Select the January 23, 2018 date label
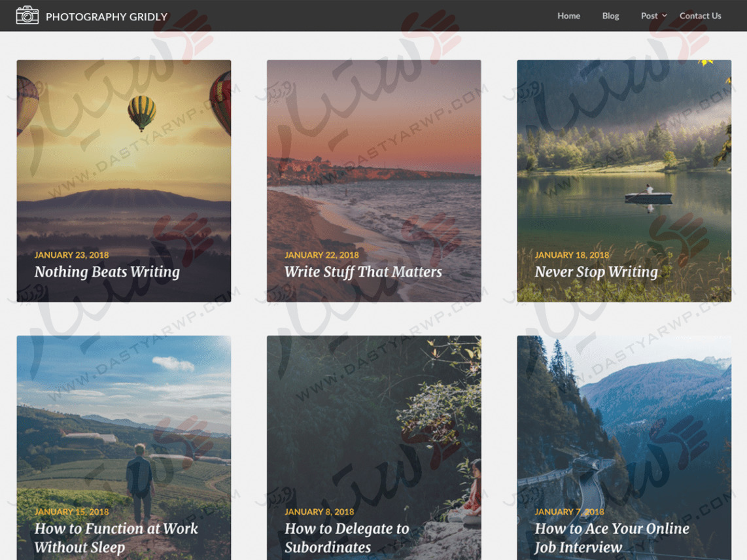Image resolution: width=747 pixels, height=560 pixels. tap(71, 255)
